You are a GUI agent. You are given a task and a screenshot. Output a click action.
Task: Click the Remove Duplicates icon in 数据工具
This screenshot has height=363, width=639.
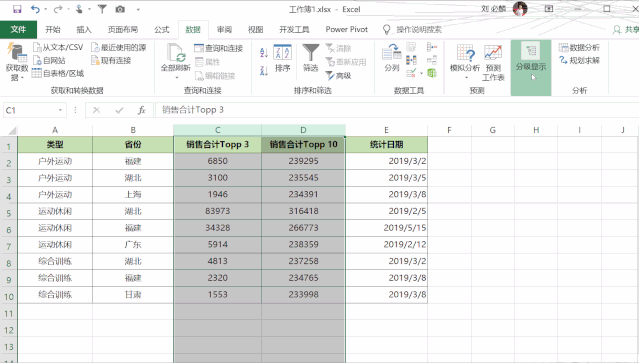[411, 60]
